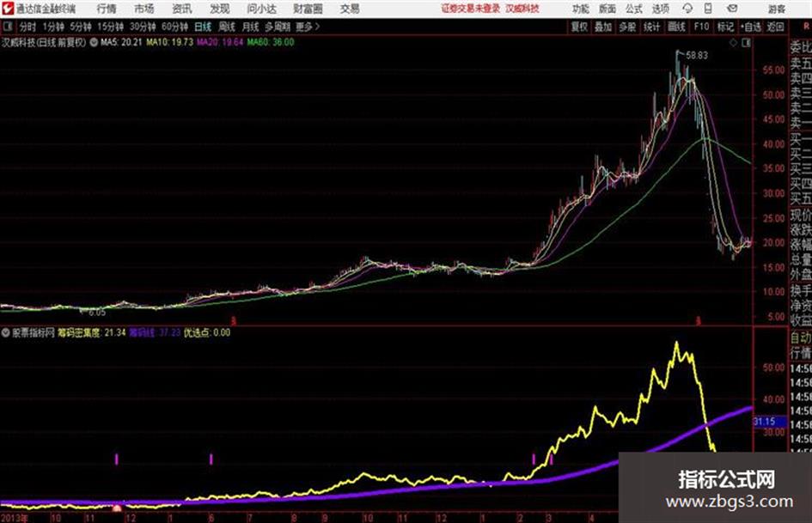Viewport: 812px width, 523px height.
Task: Open the 财富圈 menu
Action: (308, 9)
